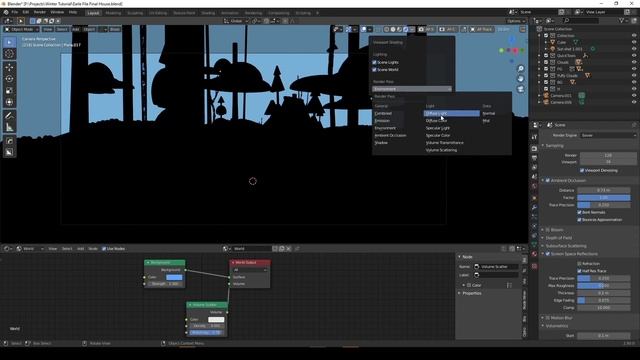Click the viewport zoom magnifier gizmo
Screen dimensions: 640x360
521,69
